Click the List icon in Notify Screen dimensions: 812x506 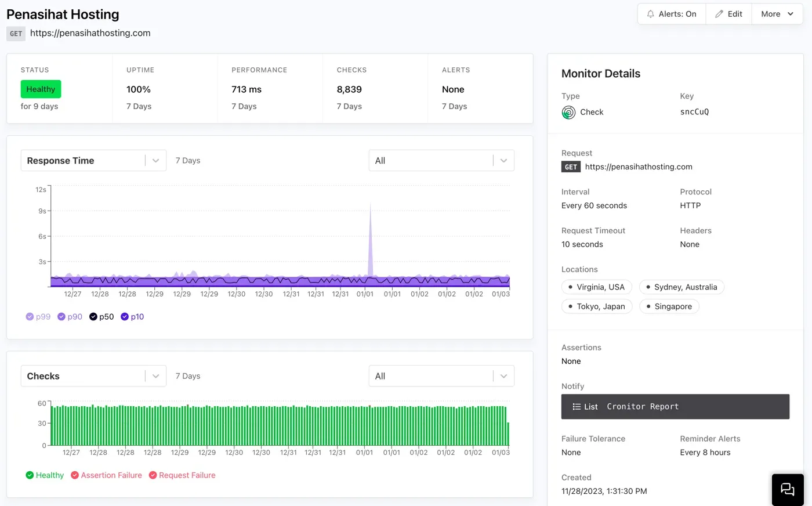click(577, 407)
